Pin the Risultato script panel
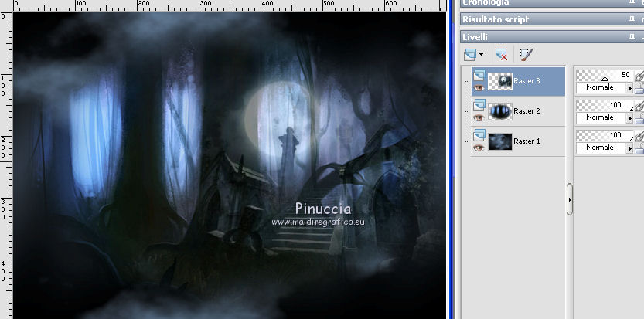 (632, 19)
